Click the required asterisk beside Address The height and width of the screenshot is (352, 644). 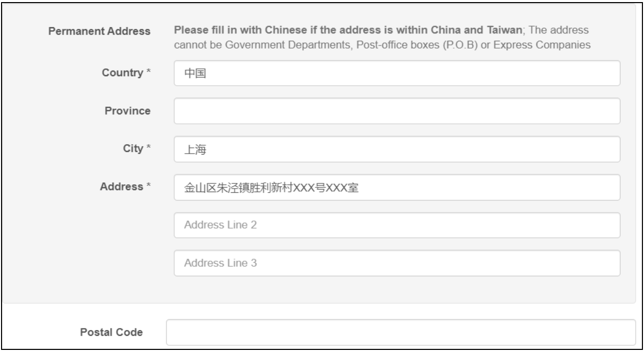149,186
